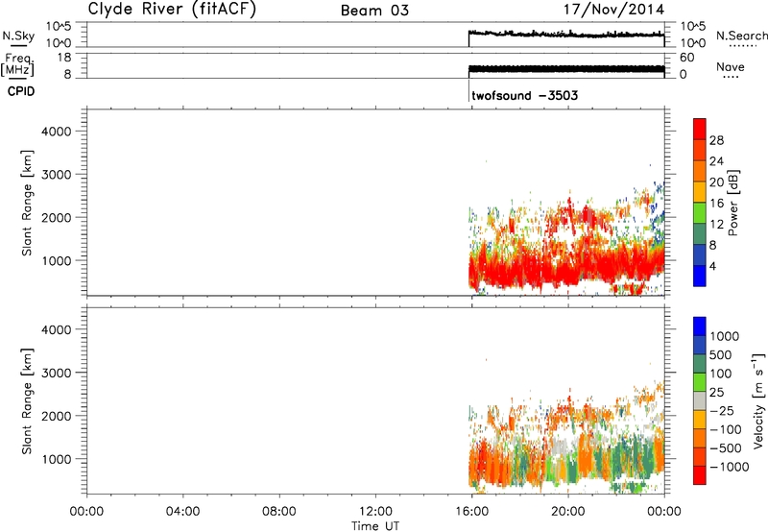Click the "Time UT" axis title

375,525
